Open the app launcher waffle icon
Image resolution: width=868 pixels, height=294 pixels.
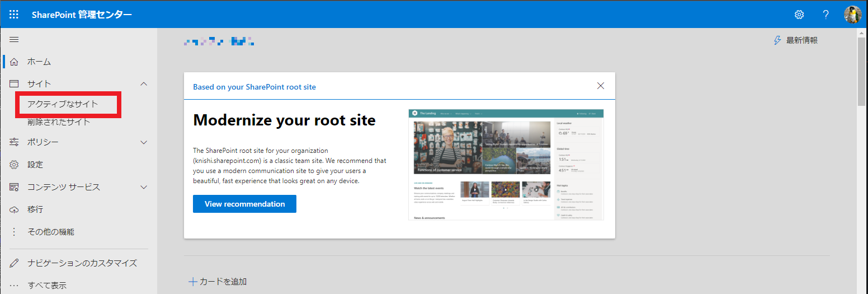pyautogui.click(x=14, y=15)
